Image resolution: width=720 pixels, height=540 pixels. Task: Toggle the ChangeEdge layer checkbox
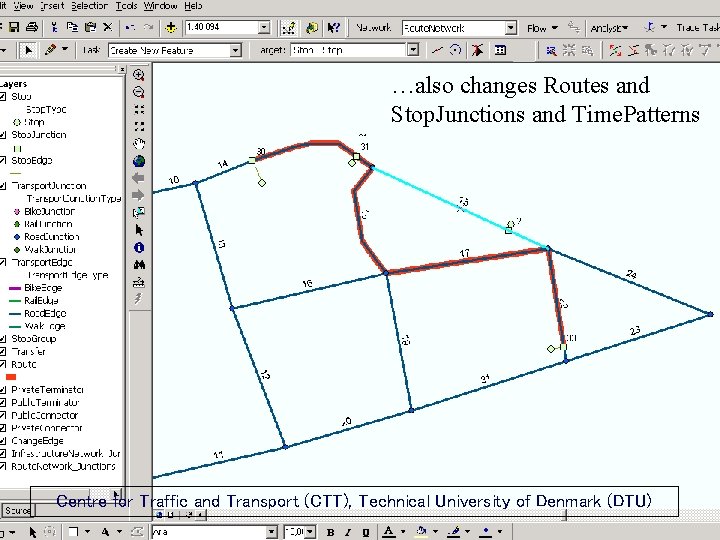coord(2,441)
